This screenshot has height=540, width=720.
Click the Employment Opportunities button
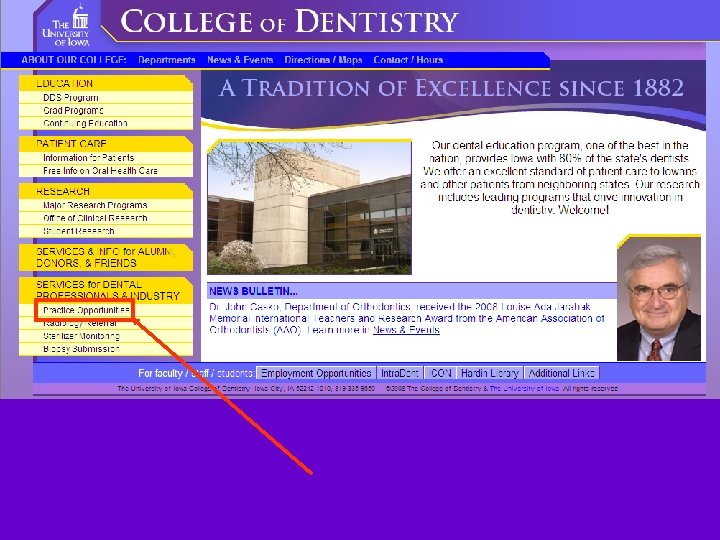(x=316, y=373)
